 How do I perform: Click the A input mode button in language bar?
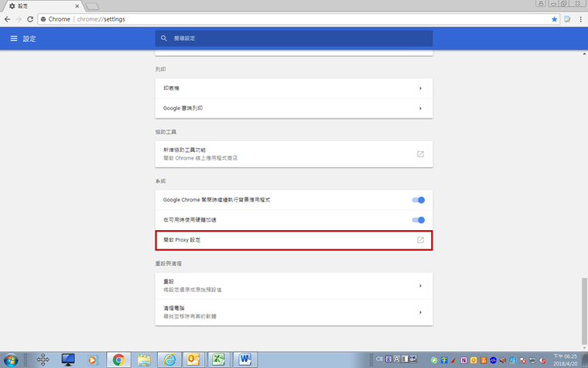point(396,359)
